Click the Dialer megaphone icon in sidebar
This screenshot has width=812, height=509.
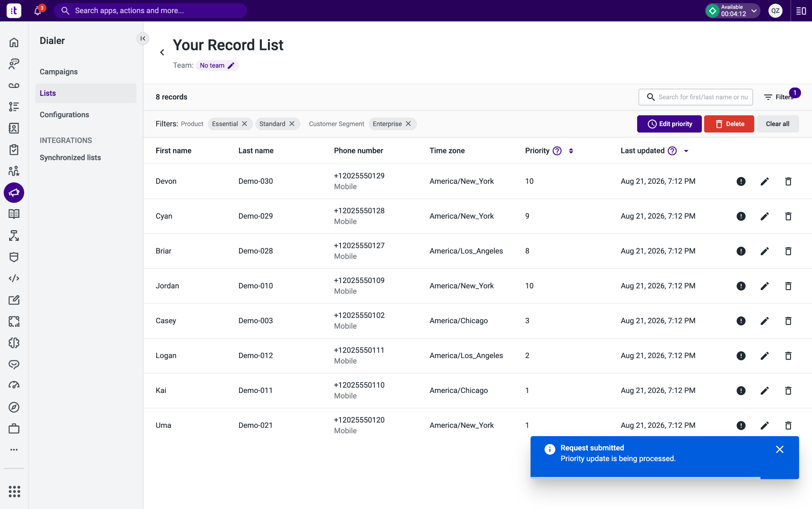coord(14,193)
